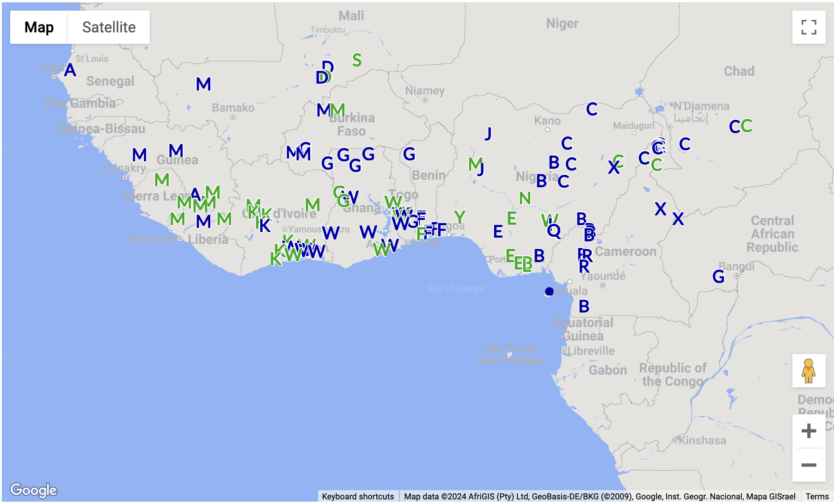Select the Map view tab
The image size is (834, 504).
[x=39, y=27]
